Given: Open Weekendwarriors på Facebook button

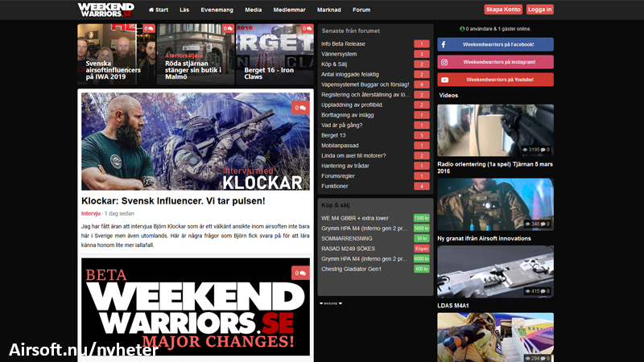Looking at the screenshot, I should pyautogui.click(x=495, y=44).
